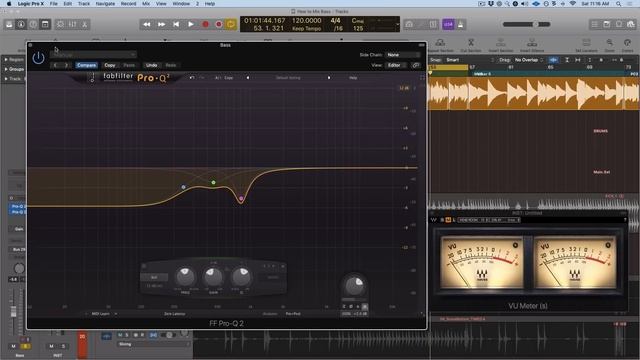Open the Side Chain dropdown
This screenshot has width=640, height=360.
[x=402, y=55]
